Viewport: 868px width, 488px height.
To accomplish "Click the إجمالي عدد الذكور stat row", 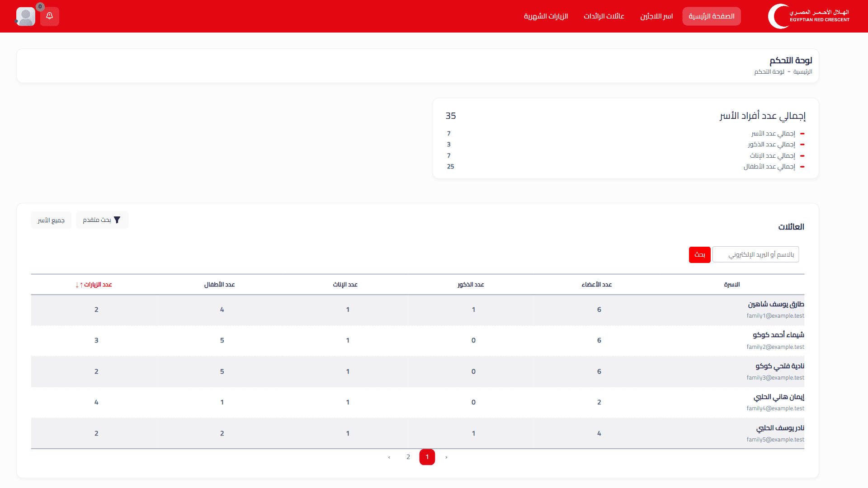I will coord(626,145).
